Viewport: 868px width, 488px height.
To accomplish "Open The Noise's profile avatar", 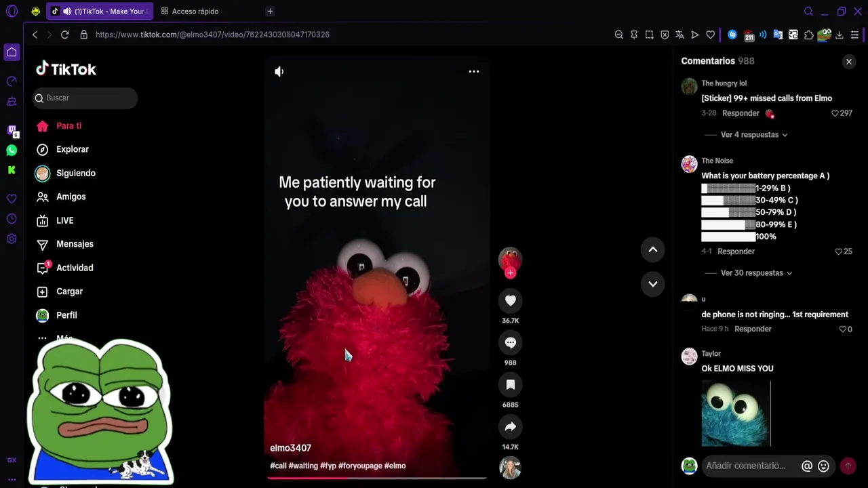I will (x=689, y=164).
